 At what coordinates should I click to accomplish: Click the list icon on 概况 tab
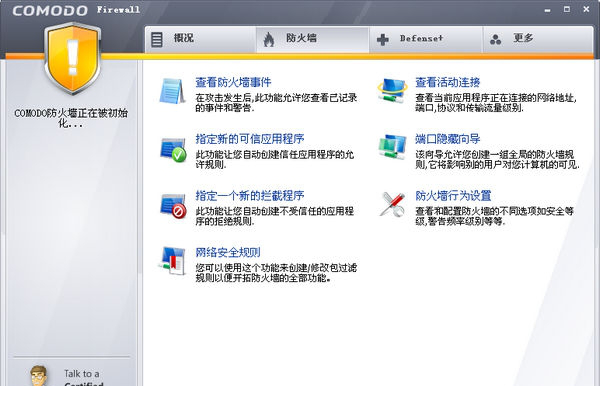tap(157, 39)
